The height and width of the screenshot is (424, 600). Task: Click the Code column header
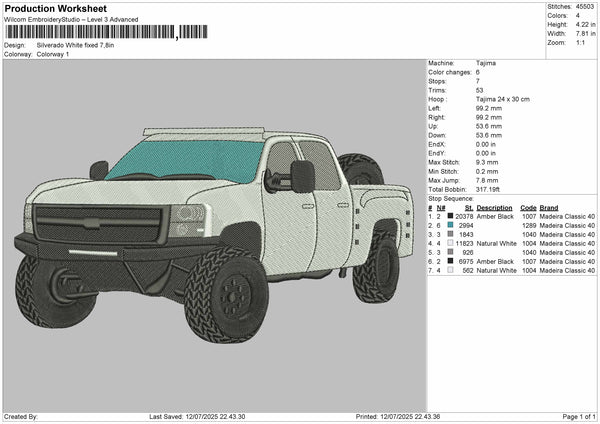click(x=528, y=208)
